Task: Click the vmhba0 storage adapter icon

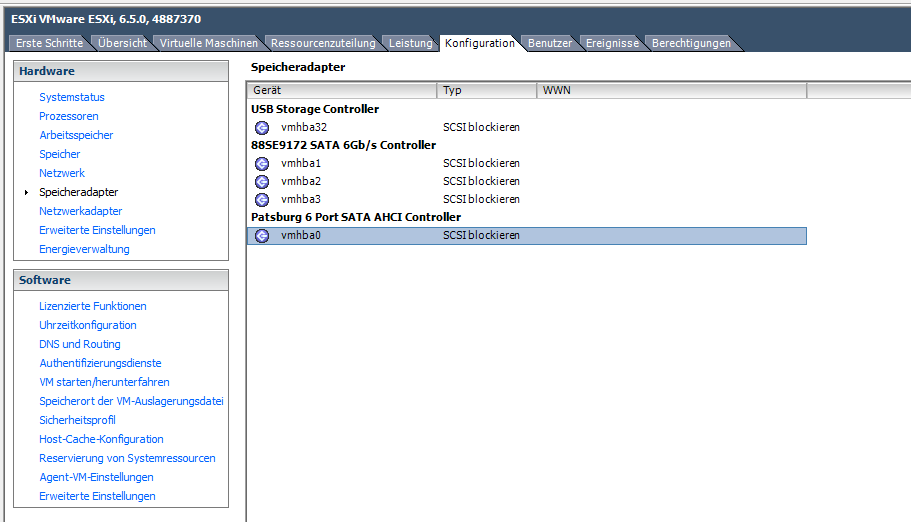Action: coord(262,236)
